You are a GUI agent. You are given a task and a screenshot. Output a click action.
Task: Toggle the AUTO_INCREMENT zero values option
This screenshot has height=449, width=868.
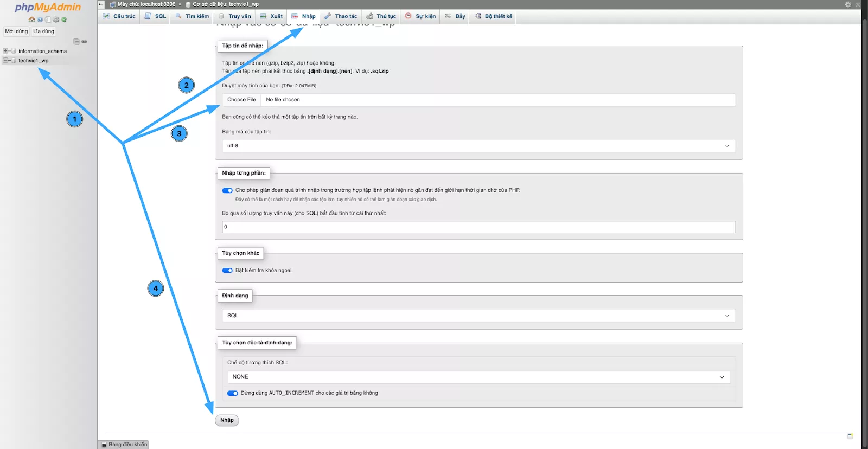(x=233, y=393)
